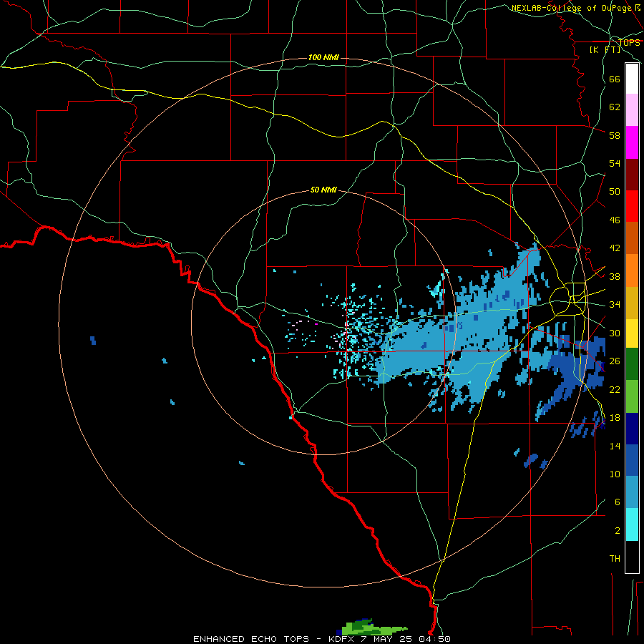Select the bright orange legend swatch
The image size is (644, 644).
[632, 270]
